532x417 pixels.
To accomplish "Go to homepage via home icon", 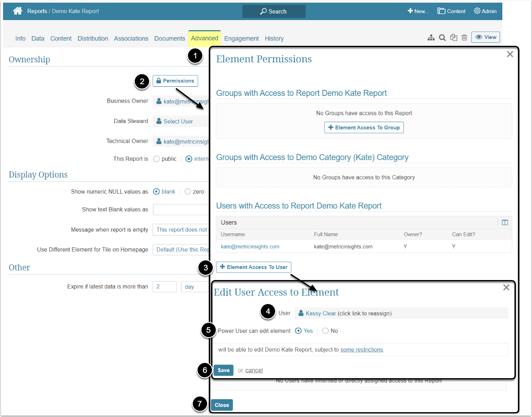I will 17,11.
